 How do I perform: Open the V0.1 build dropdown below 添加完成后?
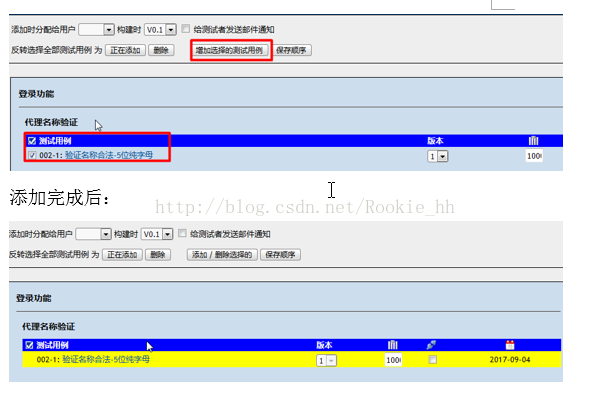(x=157, y=234)
